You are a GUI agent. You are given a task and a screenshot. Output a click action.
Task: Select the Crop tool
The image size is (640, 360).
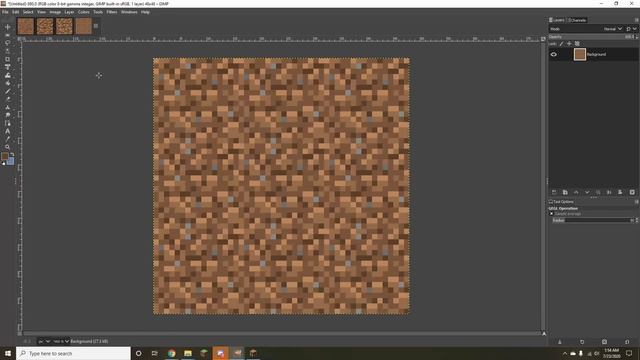[7, 59]
